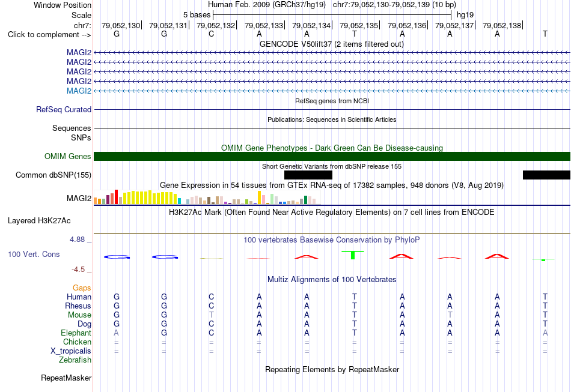
Task: Click the dbSNP variant block at right edge
Action: point(546,175)
